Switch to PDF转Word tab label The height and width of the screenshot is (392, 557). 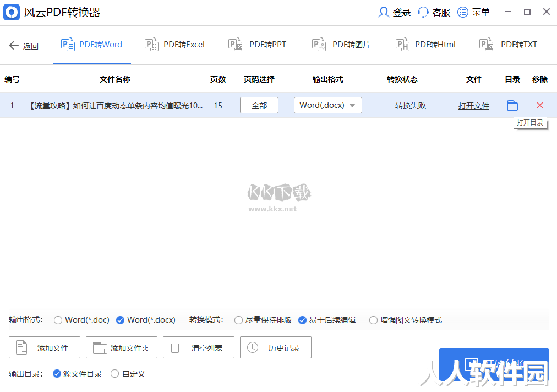point(101,45)
